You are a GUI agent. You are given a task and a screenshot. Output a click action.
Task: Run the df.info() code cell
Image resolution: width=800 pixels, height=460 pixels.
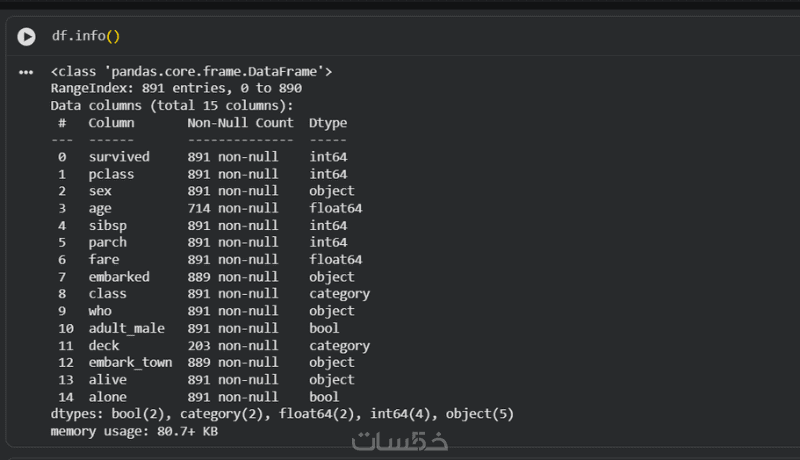click(26, 36)
